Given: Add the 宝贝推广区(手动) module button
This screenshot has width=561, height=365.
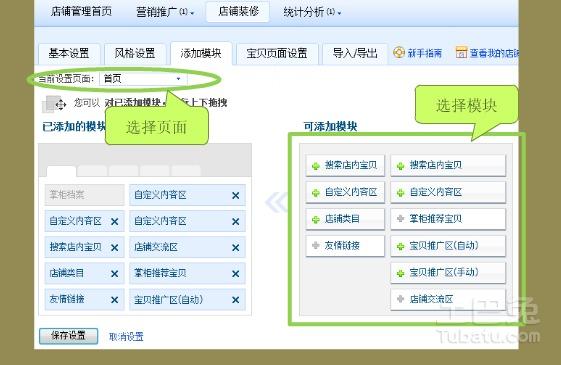Looking at the screenshot, I should tap(448, 273).
